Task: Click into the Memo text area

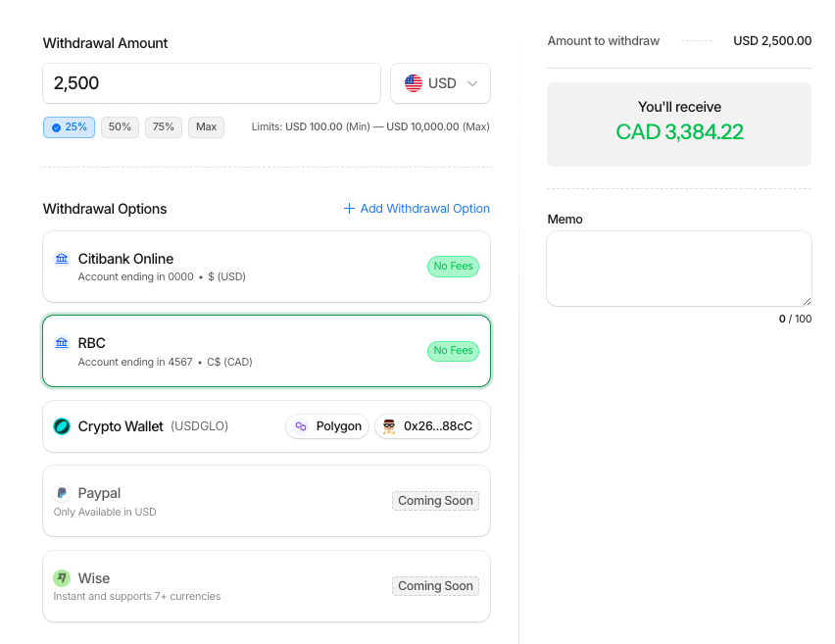Action: coord(678,268)
